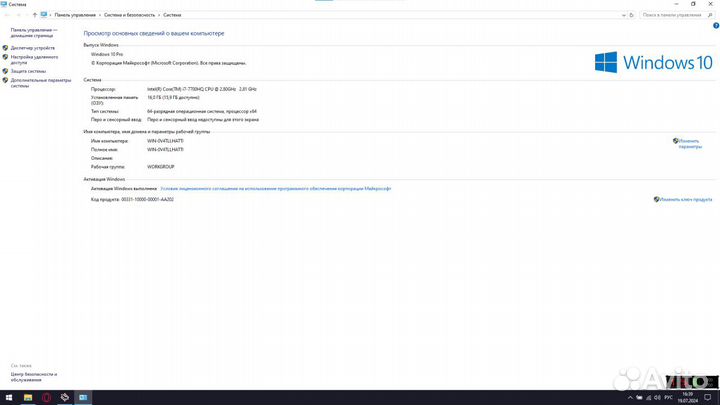
Task: Click the battery/power tray icon
Action: (x=639, y=398)
